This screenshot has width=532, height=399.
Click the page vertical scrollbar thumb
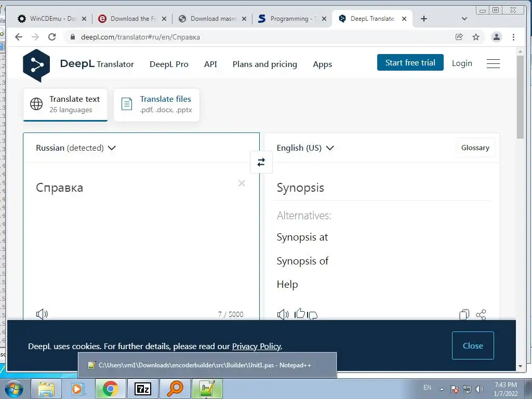[x=520, y=97]
